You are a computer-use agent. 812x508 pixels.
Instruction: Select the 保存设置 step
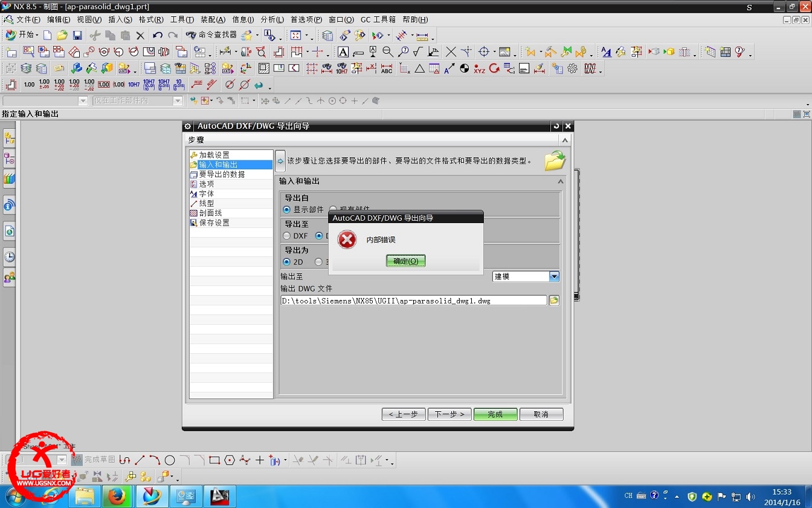(231, 223)
